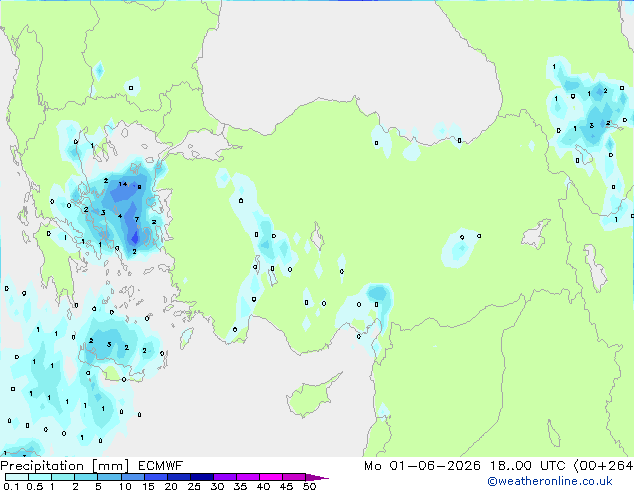Select the 15 to 20 mm legend swatch
This screenshot has height=490, width=634.
click(x=156, y=477)
